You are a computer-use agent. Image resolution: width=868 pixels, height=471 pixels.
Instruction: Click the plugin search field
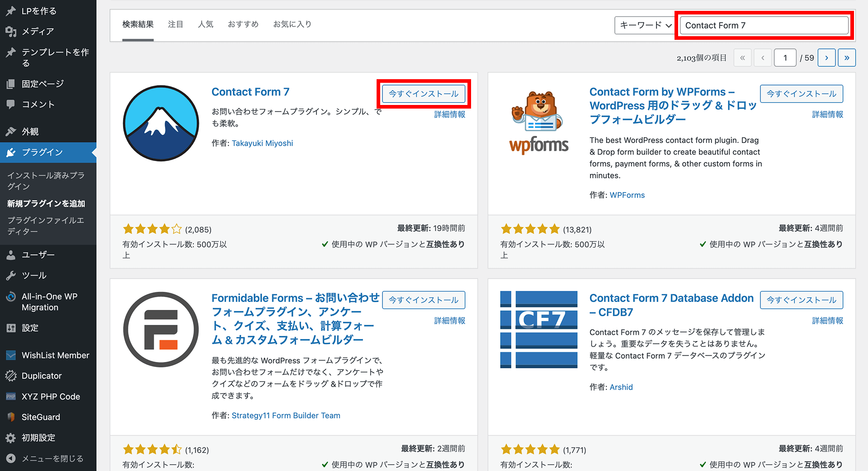[764, 25]
